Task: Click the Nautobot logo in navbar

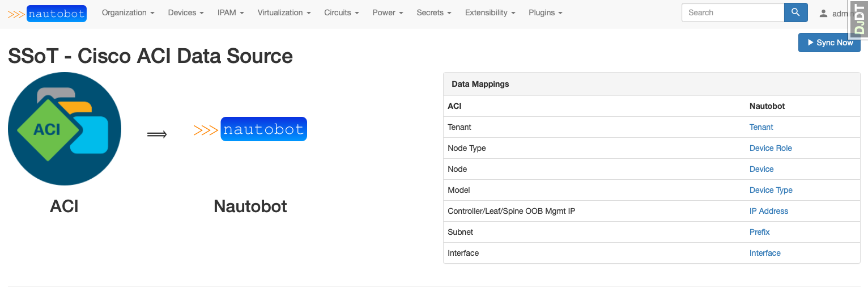Action: pos(48,14)
